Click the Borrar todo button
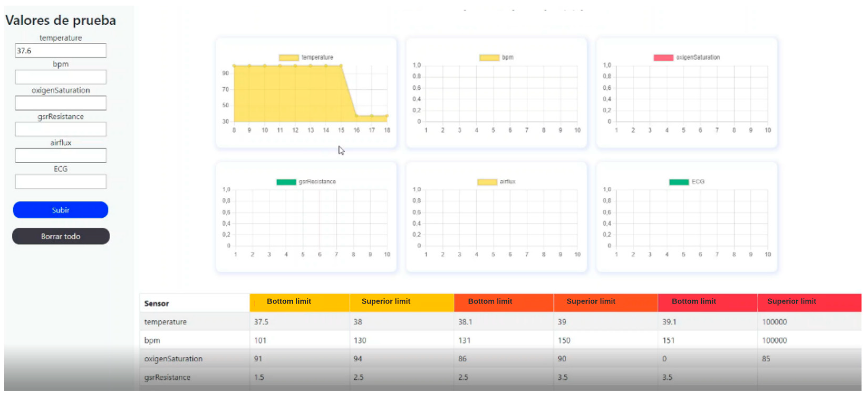The width and height of the screenshot is (868, 398). [61, 236]
